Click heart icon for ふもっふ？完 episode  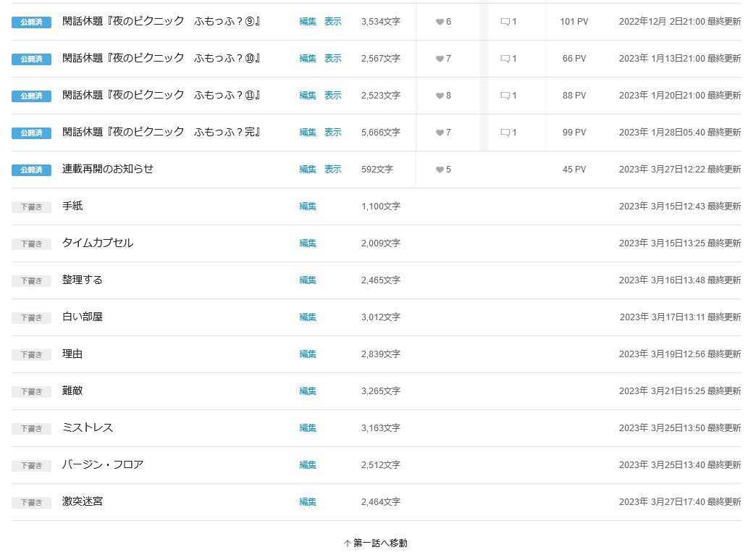point(440,133)
